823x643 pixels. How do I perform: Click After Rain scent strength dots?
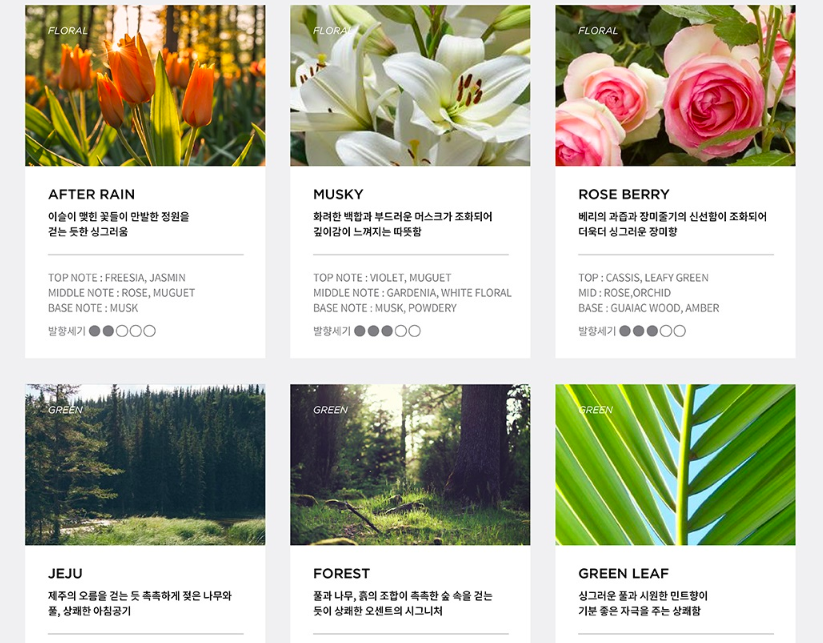tap(122, 331)
